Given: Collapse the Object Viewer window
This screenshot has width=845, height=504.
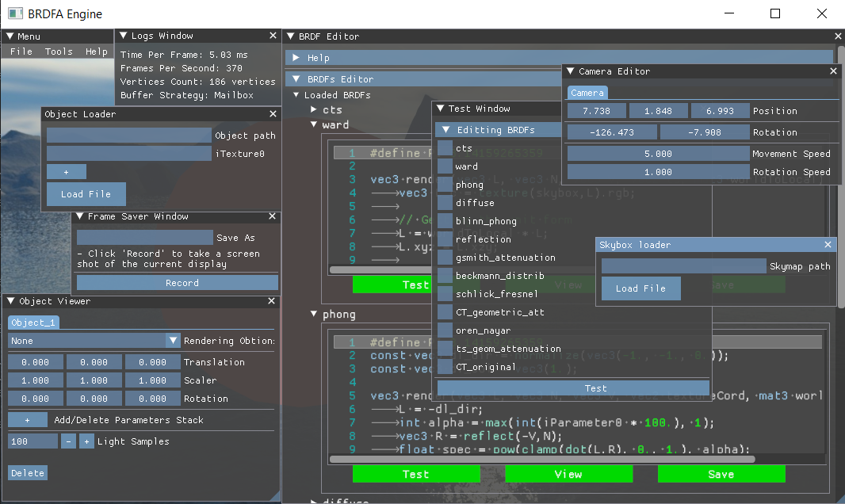Looking at the screenshot, I should pos(10,301).
